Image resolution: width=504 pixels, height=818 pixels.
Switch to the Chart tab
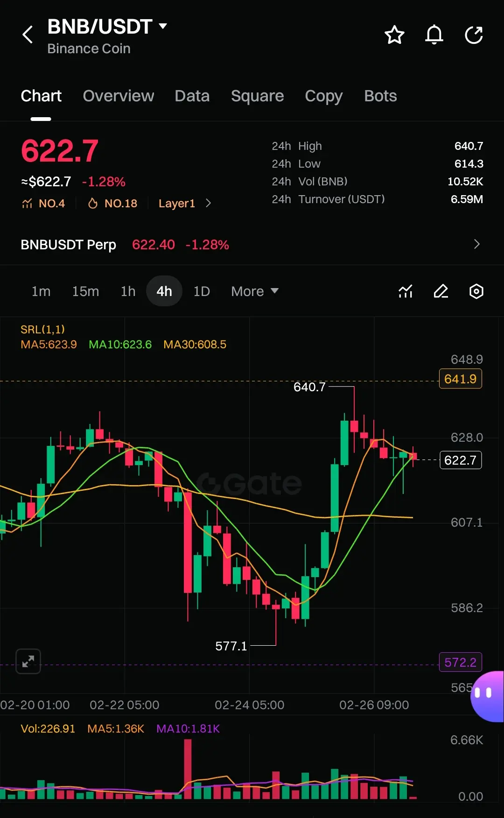point(41,96)
